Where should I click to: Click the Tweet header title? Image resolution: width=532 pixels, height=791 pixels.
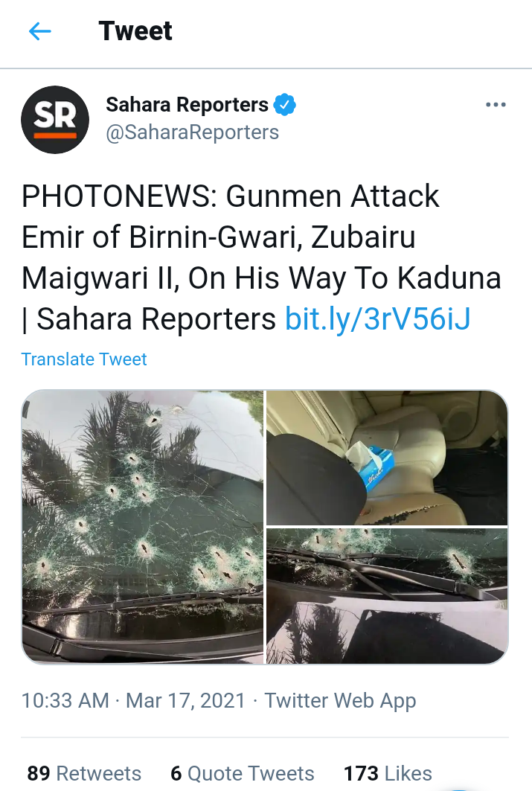coord(135,31)
